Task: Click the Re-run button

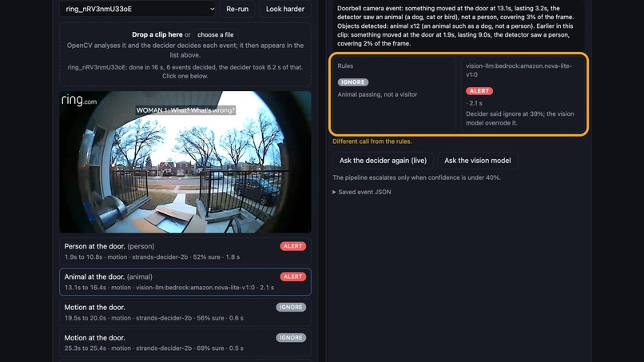Action: coord(237,9)
